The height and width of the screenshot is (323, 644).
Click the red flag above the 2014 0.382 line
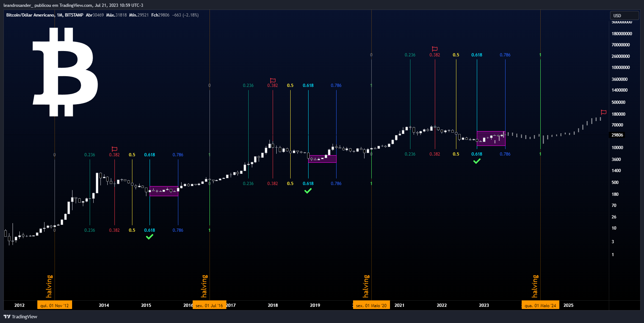point(114,149)
